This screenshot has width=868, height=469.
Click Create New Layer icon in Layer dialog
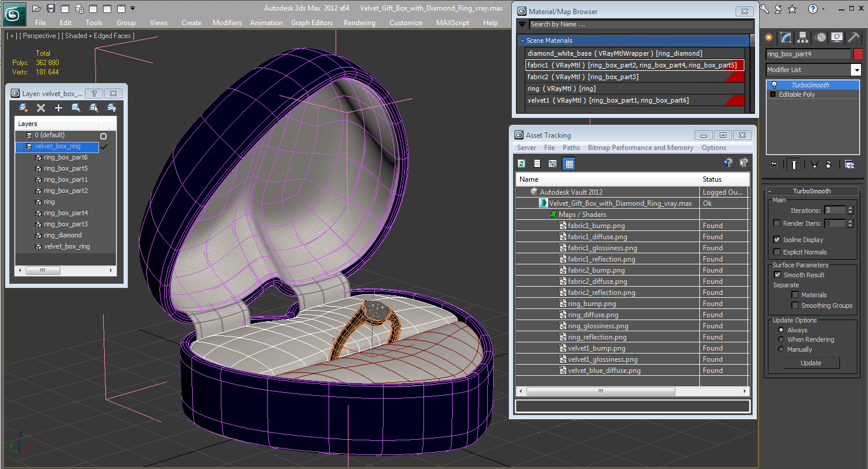click(23, 108)
